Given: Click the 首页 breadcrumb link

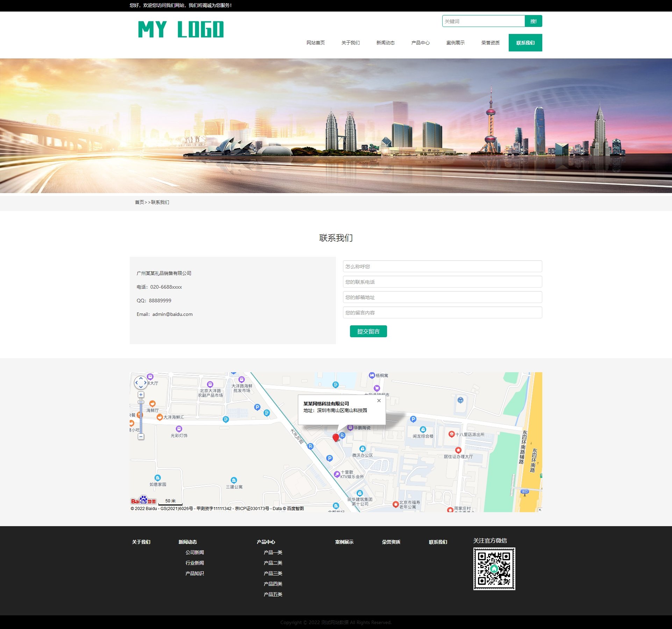Looking at the screenshot, I should [139, 202].
